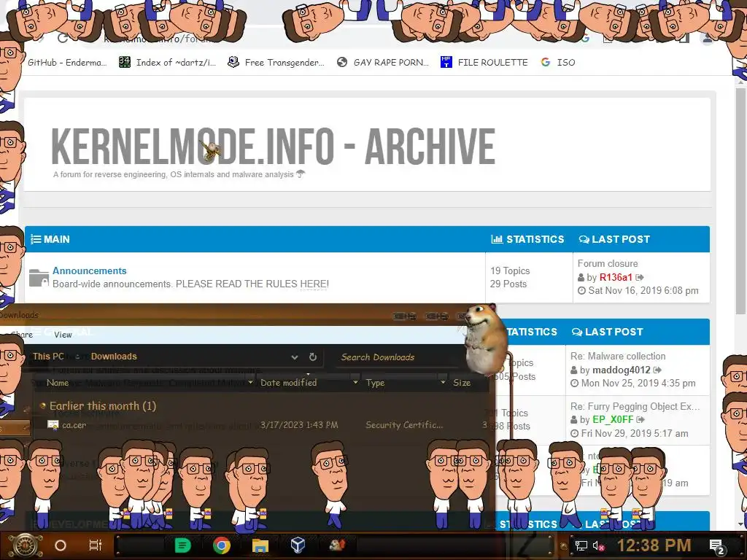The height and width of the screenshot is (560, 747).
Task: Launch the green chat app on taskbar
Action: click(182, 545)
